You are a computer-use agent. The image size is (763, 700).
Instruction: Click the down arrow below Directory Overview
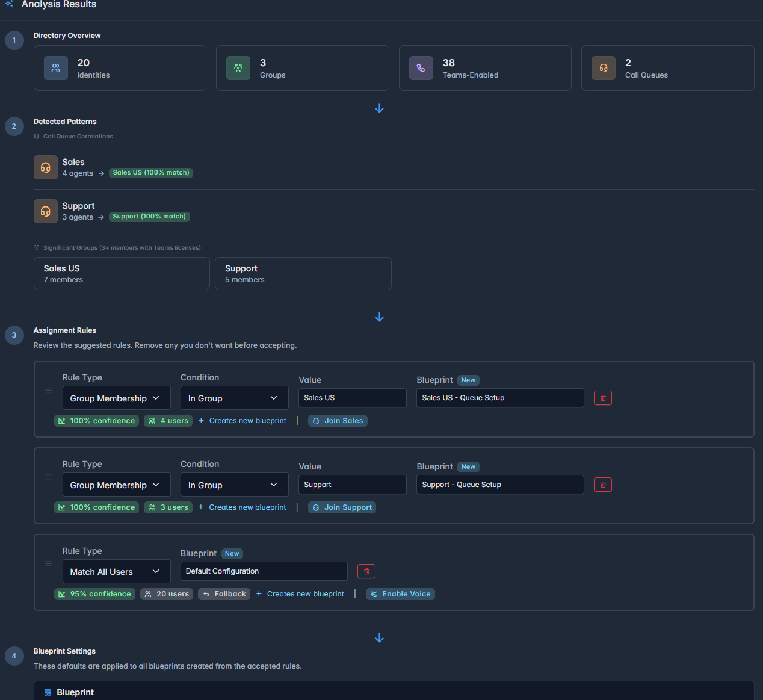379,108
